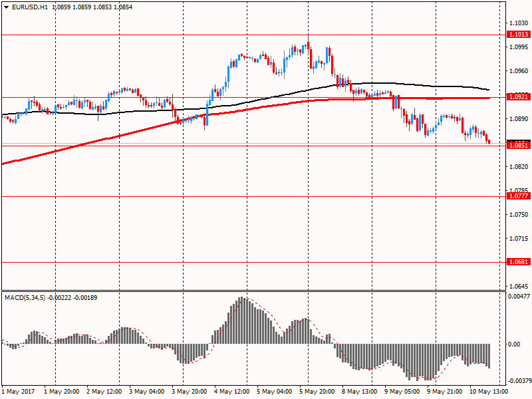
Task: Click the 1 May 2017 time label
Action: 19,392
